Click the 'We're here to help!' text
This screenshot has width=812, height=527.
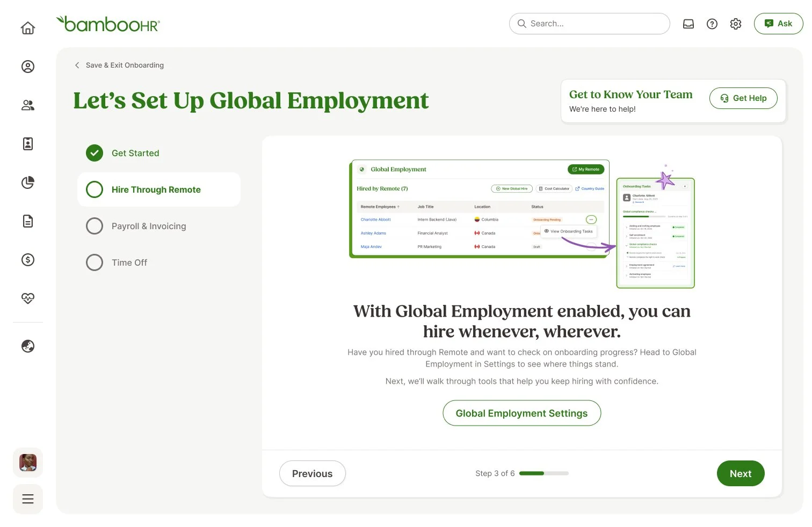[x=603, y=109]
